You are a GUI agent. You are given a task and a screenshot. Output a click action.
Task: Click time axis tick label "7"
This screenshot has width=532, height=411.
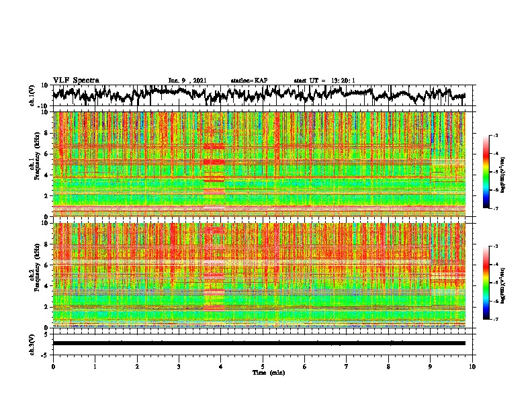point(347,367)
